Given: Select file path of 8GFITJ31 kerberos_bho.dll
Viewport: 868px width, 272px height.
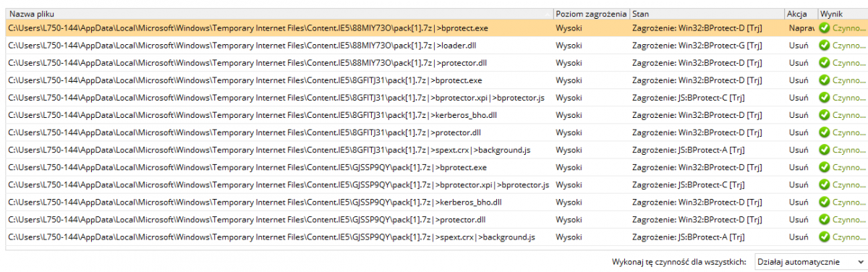Looking at the screenshot, I should (252, 114).
